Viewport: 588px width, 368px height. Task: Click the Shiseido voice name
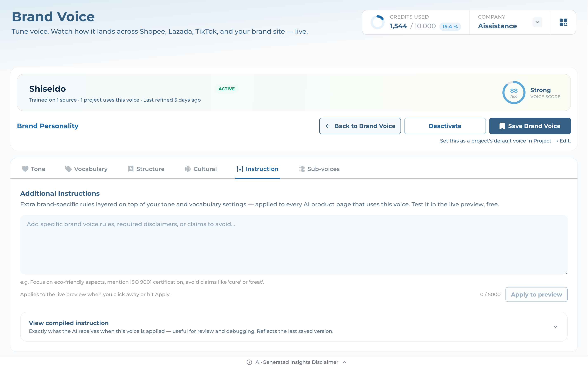point(47,89)
